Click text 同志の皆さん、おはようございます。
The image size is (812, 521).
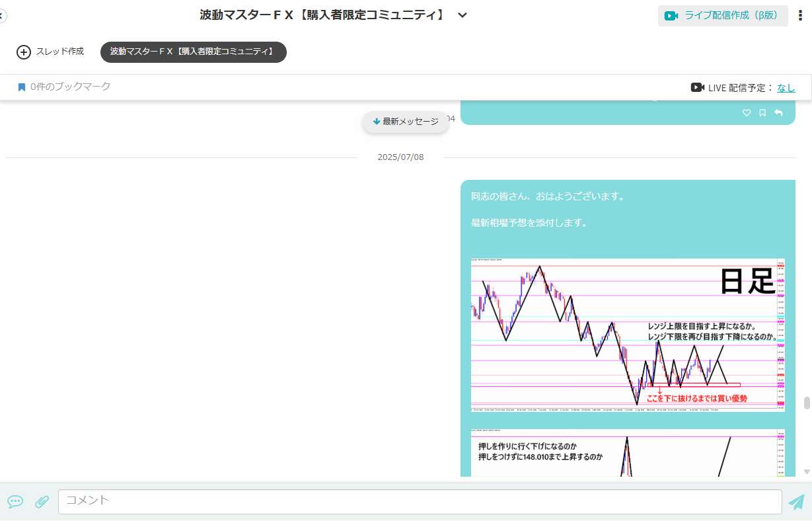tap(548, 196)
